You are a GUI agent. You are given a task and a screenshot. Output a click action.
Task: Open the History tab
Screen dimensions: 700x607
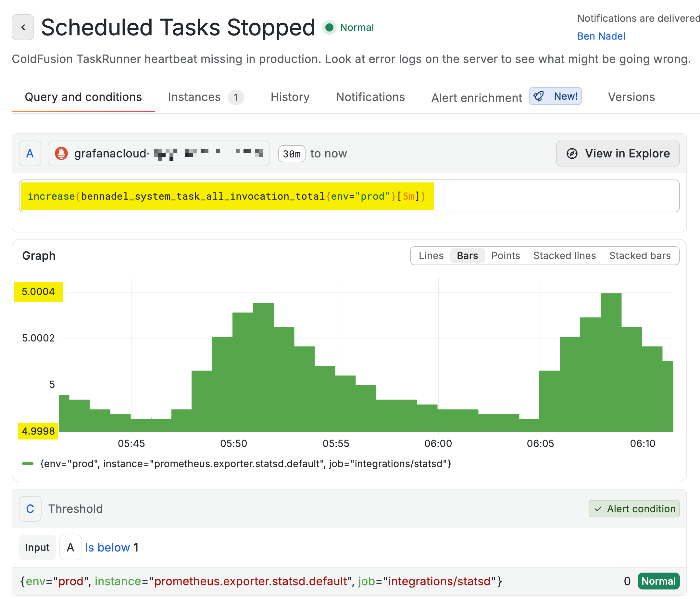pos(290,97)
